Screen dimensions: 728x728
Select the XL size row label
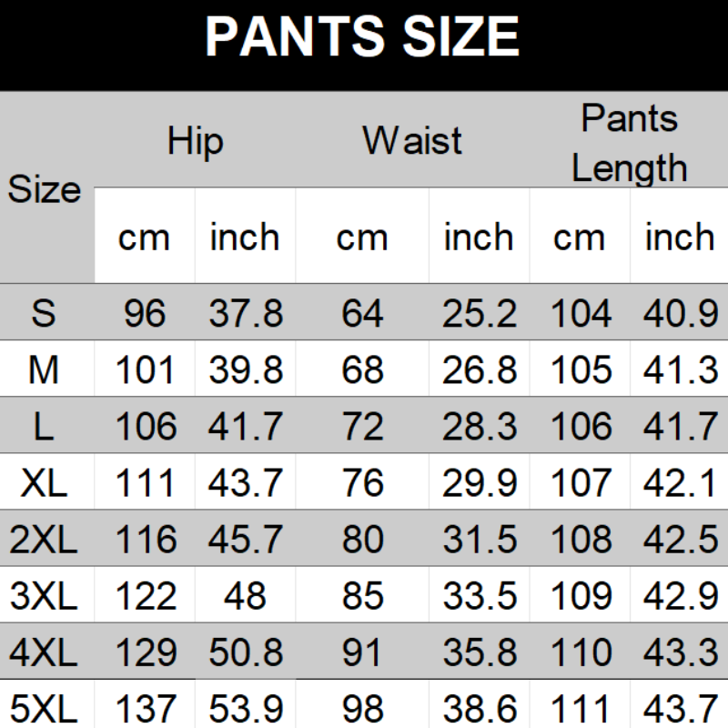pos(44,483)
